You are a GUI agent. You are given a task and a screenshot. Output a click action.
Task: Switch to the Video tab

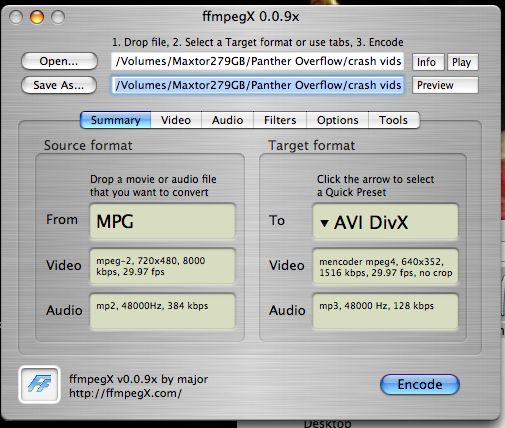(x=176, y=120)
